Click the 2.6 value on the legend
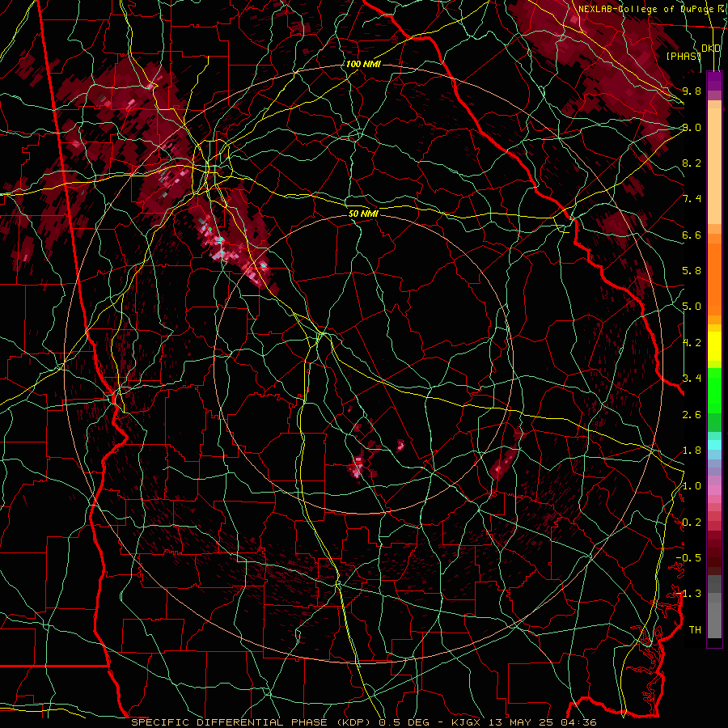Image resolution: width=728 pixels, height=728 pixels. point(692,415)
